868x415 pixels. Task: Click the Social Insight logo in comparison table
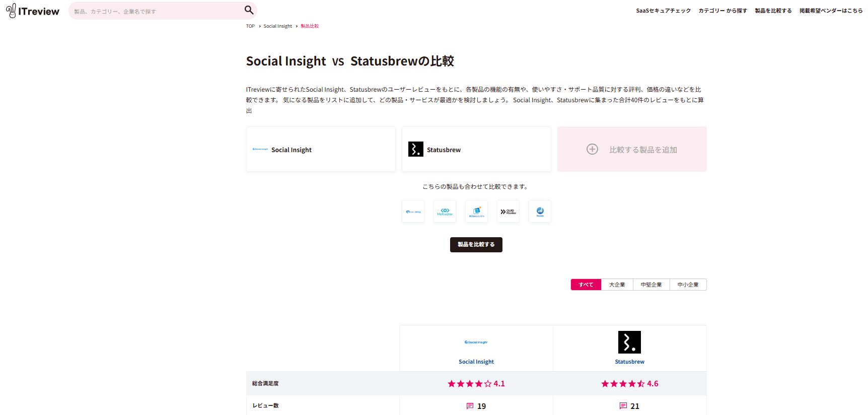476,342
